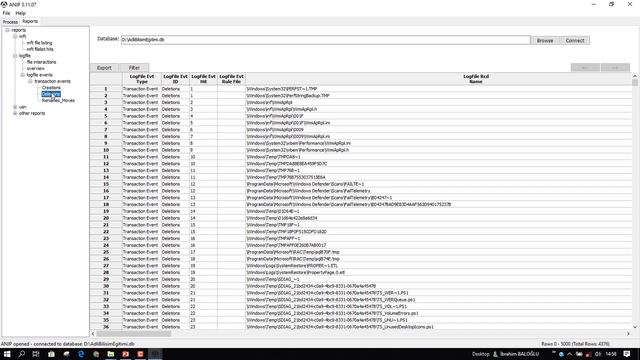Click the LogFile Evt Rule File column header
This screenshot has width=640, height=360.
231,79
